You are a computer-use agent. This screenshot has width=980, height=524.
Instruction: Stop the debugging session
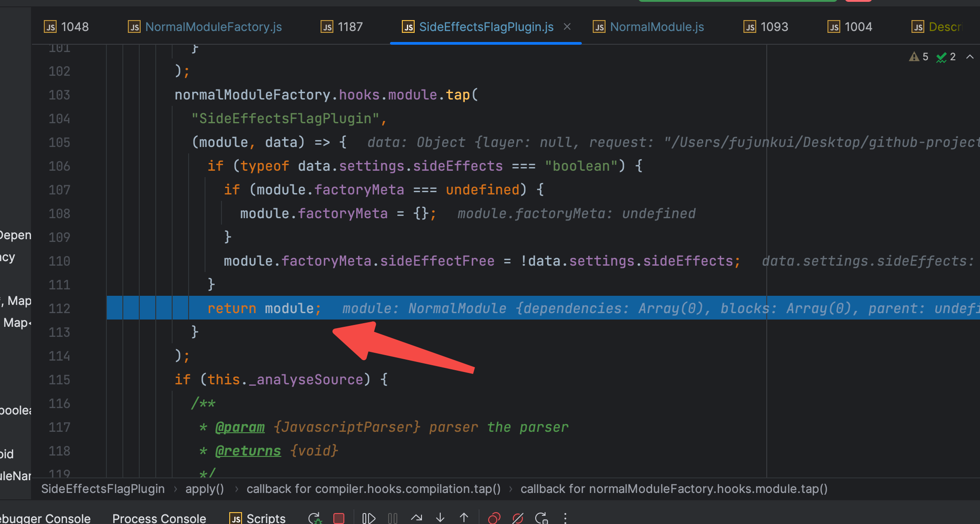[339, 518]
